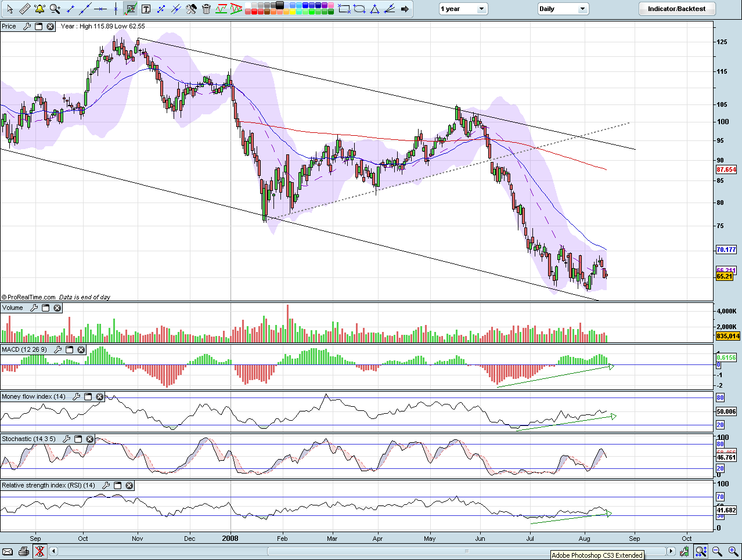
Task: Pick the ruler measurement tool
Action: (x=25, y=9)
